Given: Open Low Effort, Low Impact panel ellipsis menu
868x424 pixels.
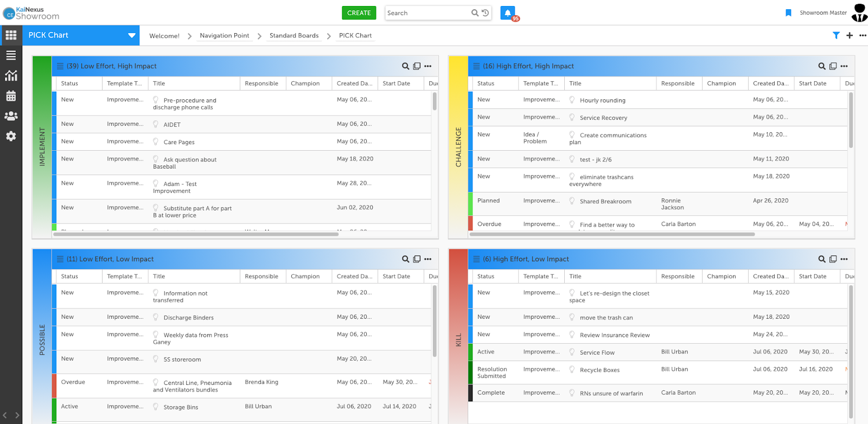Looking at the screenshot, I should point(428,259).
